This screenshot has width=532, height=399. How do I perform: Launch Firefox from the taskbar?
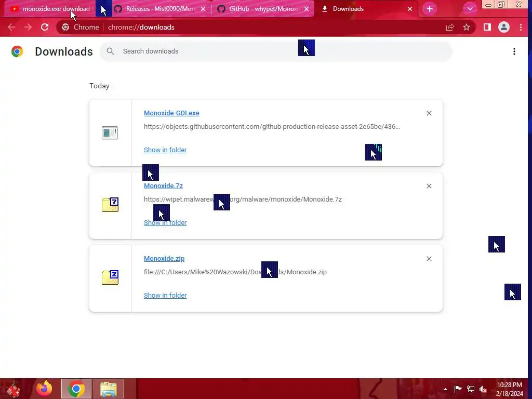point(45,389)
